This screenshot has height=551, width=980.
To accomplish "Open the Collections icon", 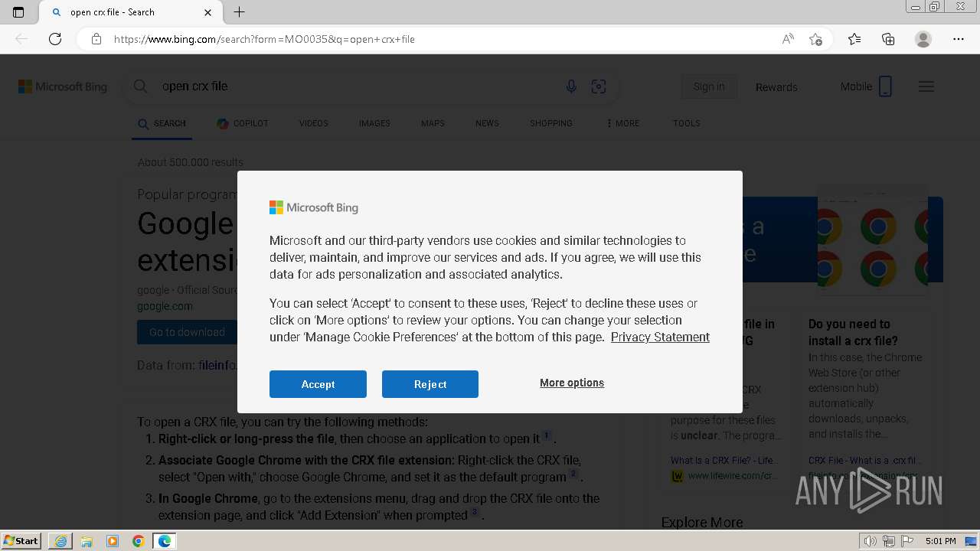I will (888, 39).
